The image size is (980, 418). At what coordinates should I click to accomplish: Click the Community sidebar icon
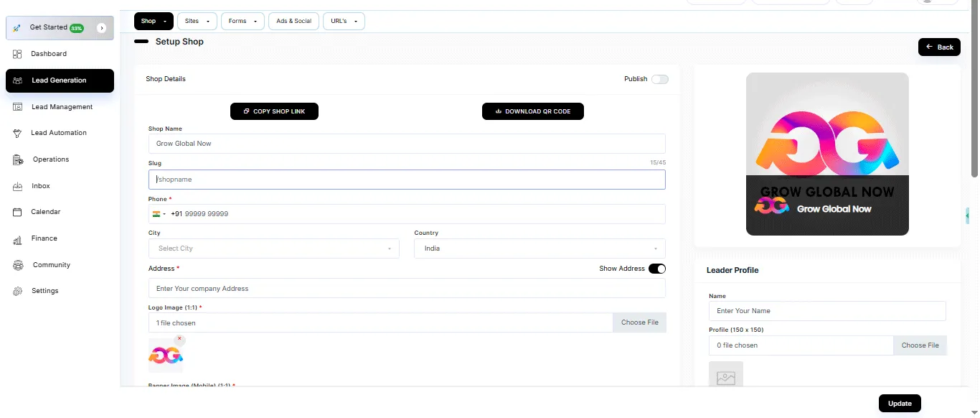17,265
